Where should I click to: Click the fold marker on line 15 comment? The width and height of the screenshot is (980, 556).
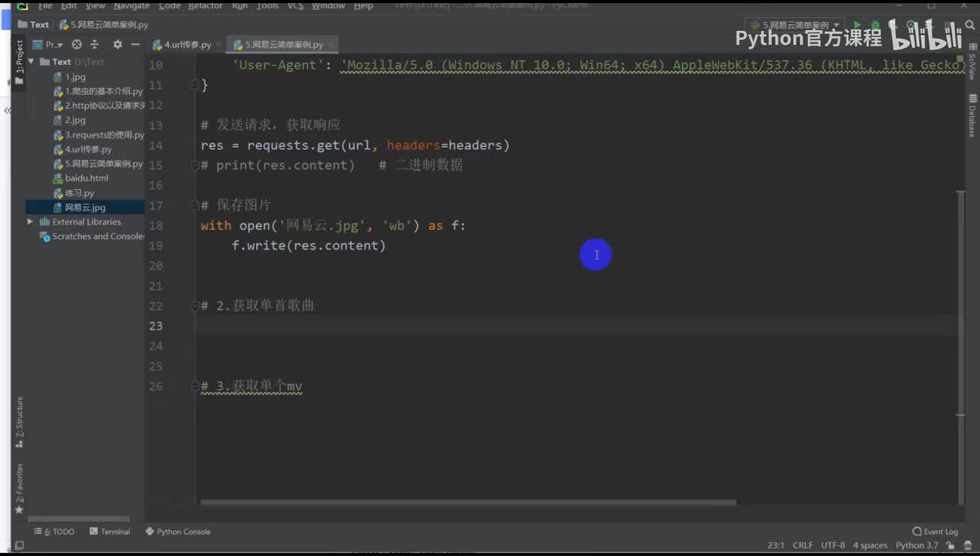195,165
